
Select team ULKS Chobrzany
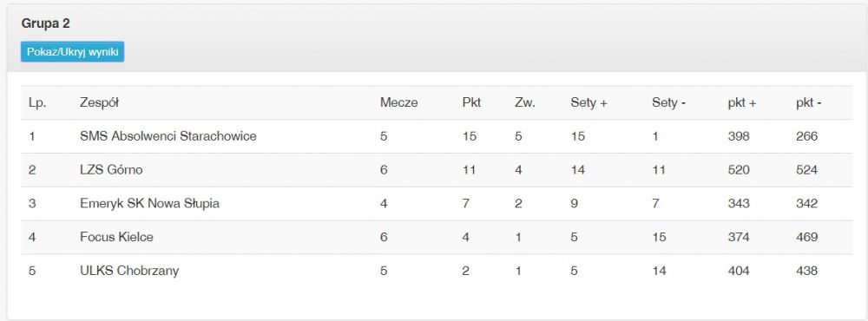point(129,271)
